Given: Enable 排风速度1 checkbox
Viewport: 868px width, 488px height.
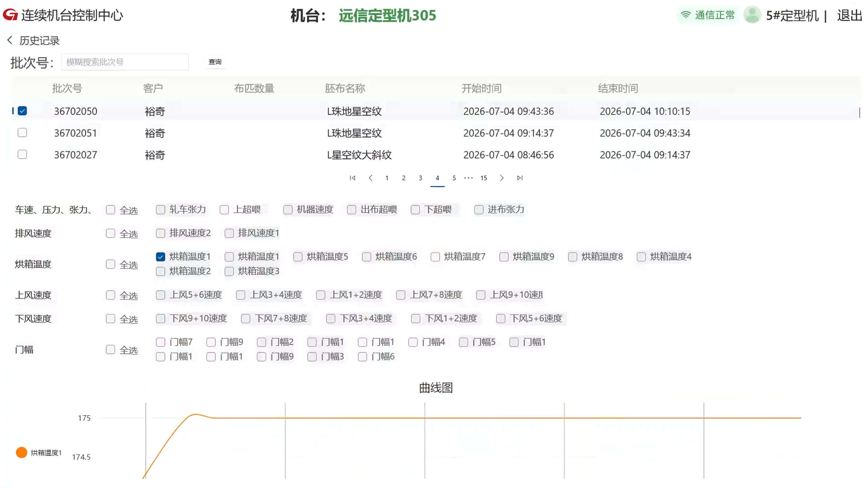Looking at the screenshot, I should (x=229, y=233).
